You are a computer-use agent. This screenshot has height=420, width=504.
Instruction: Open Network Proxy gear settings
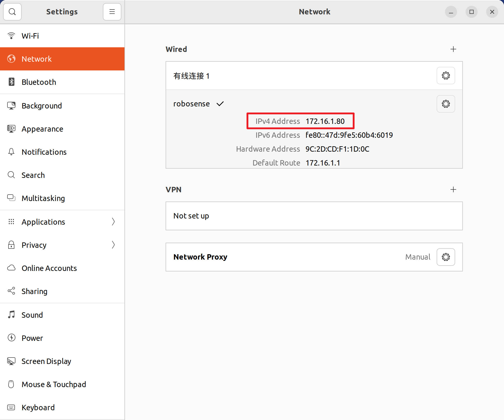click(x=446, y=257)
